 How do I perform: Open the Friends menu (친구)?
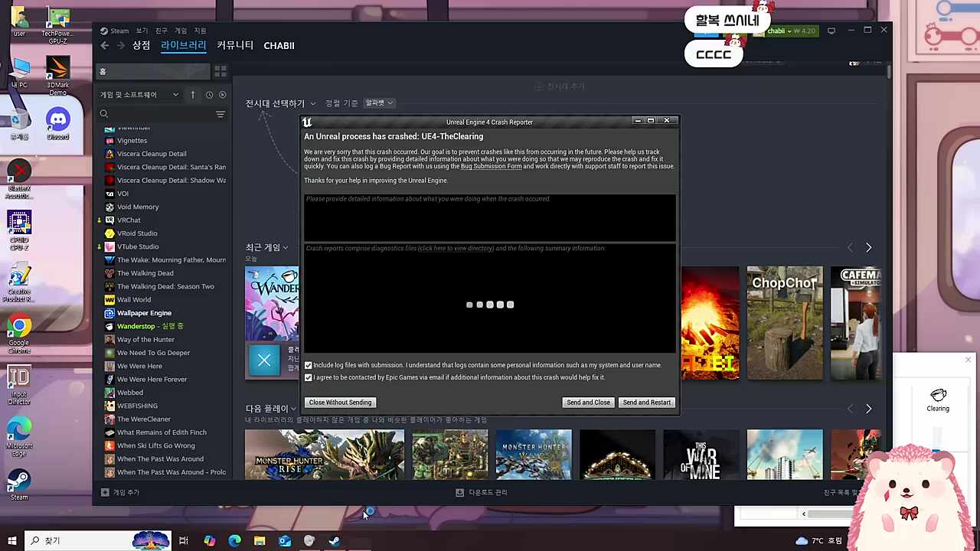pos(162,31)
